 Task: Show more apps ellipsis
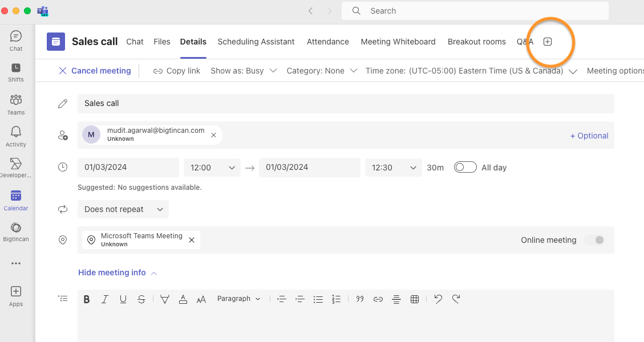point(16,263)
